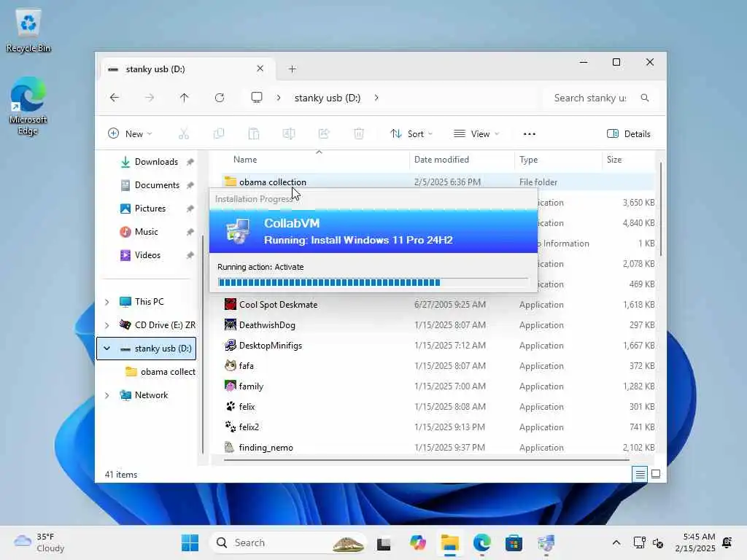
Task: Sort by Date modified column header
Action: [x=462, y=160]
